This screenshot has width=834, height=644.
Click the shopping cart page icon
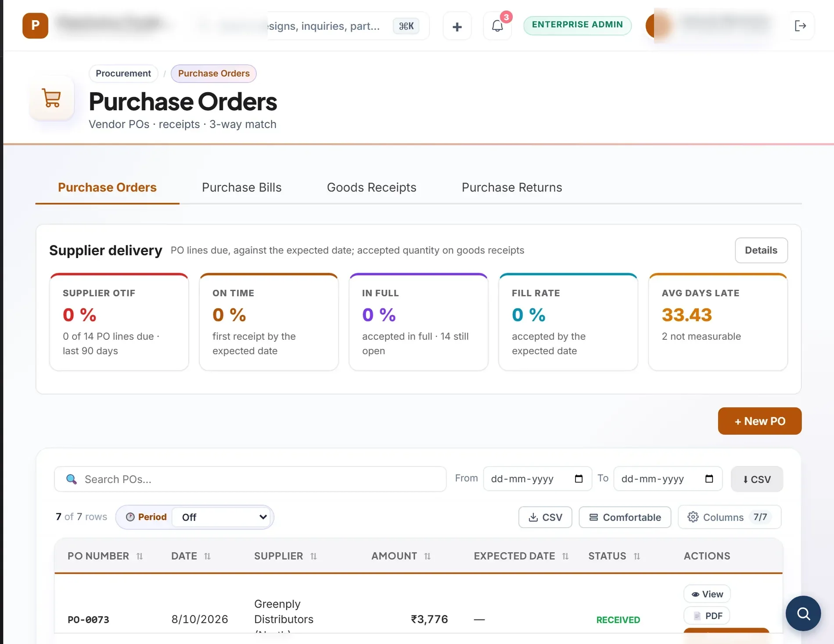pos(52,98)
